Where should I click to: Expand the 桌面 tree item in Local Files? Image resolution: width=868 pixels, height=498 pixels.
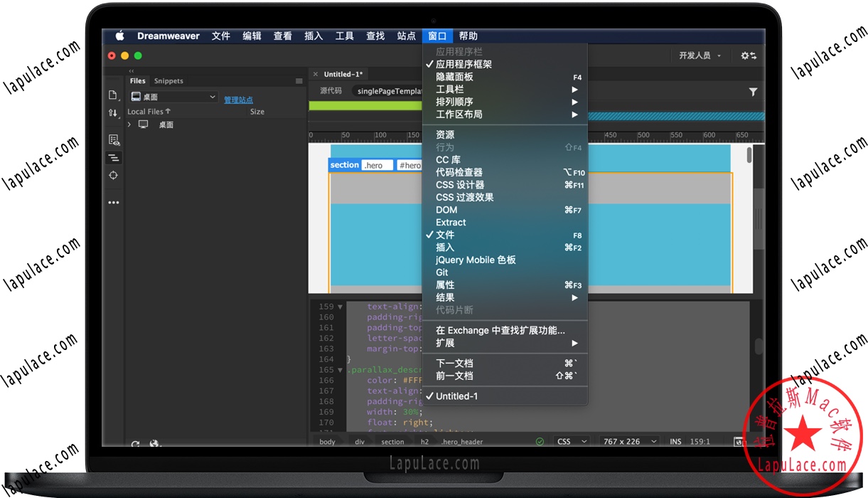point(129,124)
